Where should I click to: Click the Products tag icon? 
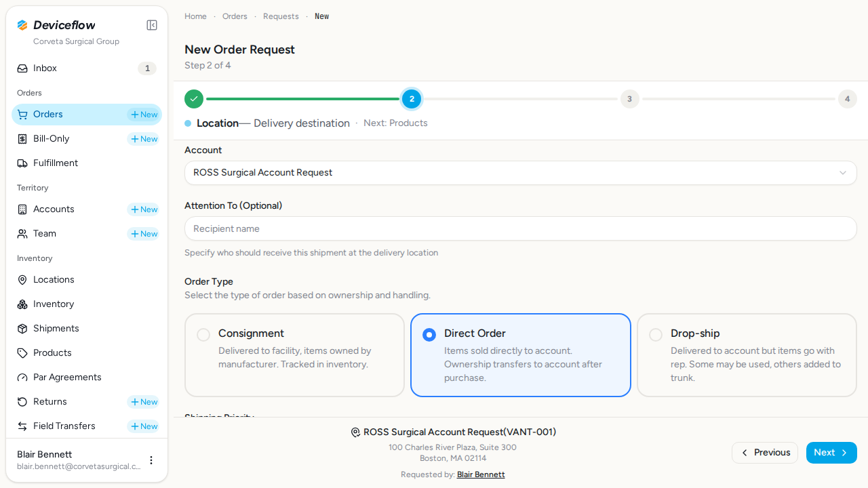[22, 353]
